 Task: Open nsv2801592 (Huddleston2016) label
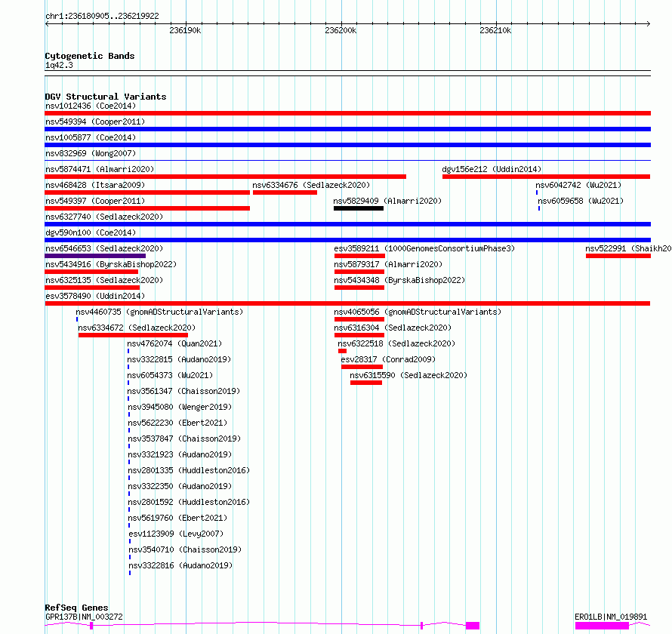(189, 502)
